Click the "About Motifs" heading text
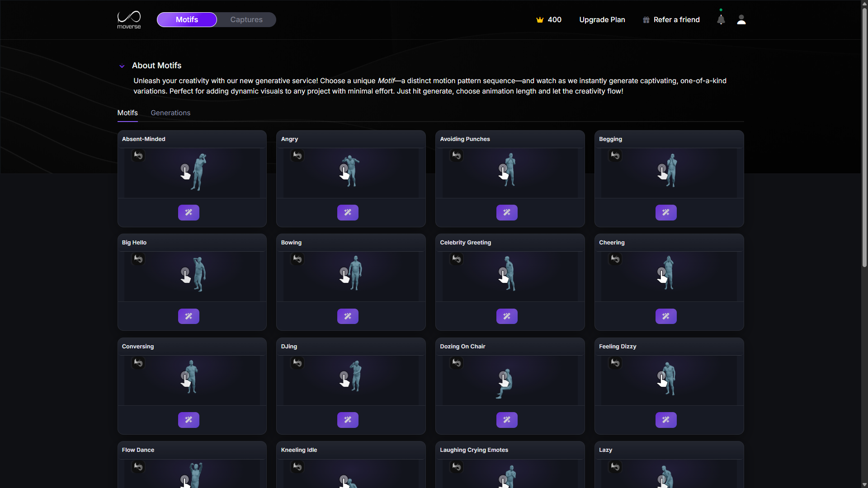 click(156, 66)
